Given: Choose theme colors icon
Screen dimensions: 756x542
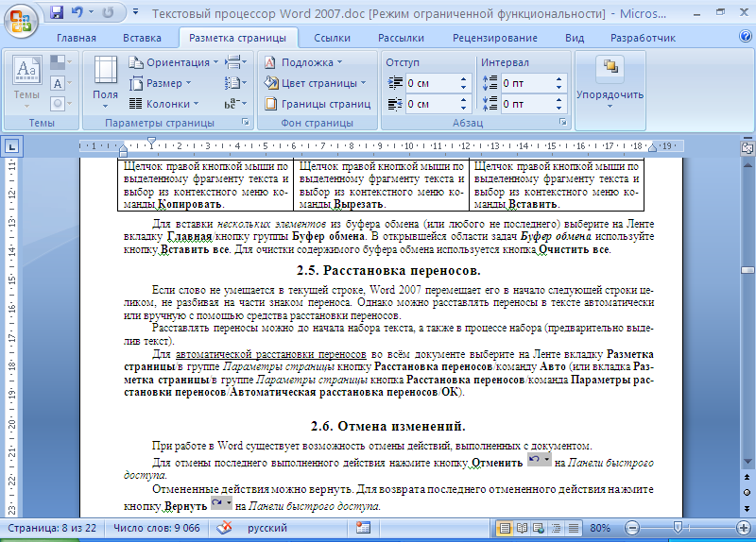Looking at the screenshot, I should tap(60, 62).
